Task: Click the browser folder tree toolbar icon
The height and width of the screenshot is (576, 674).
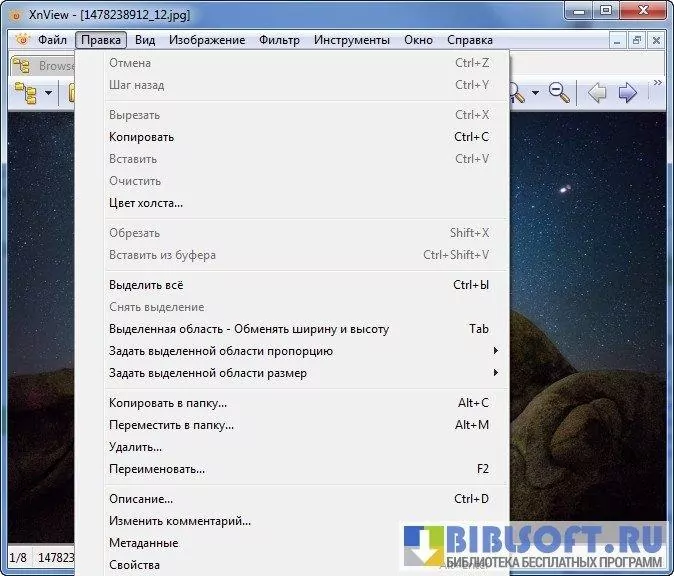Action: 25,93
